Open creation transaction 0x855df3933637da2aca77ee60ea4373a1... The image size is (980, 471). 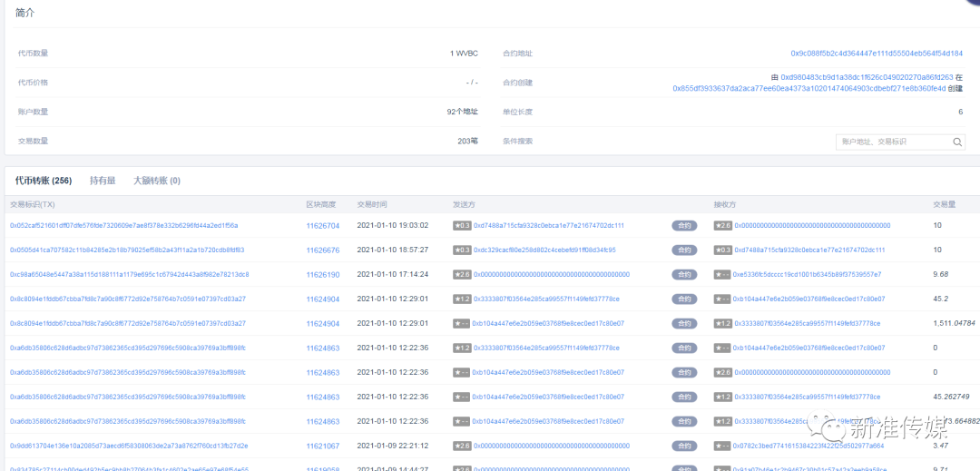pyautogui.click(x=809, y=89)
